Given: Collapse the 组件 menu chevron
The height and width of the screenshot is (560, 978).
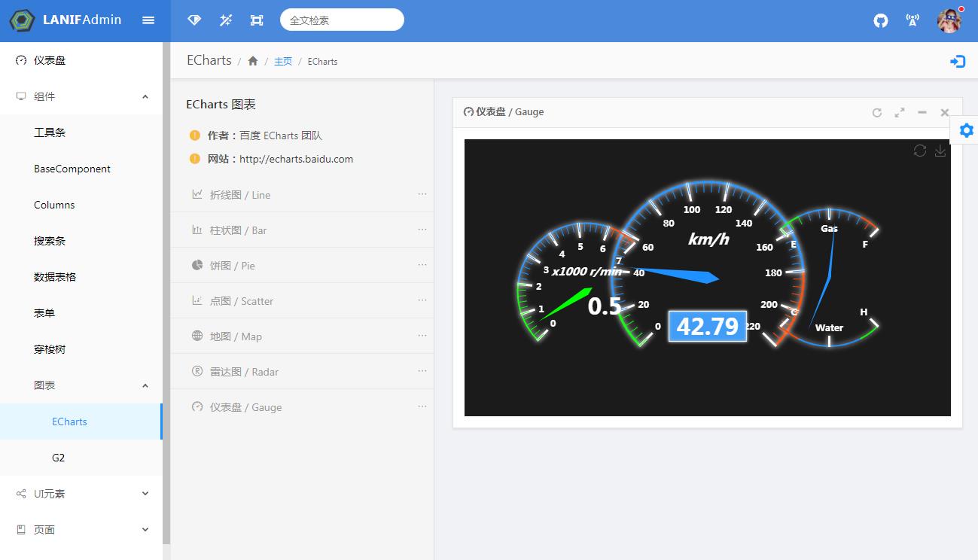Looking at the screenshot, I should point(145,96).
